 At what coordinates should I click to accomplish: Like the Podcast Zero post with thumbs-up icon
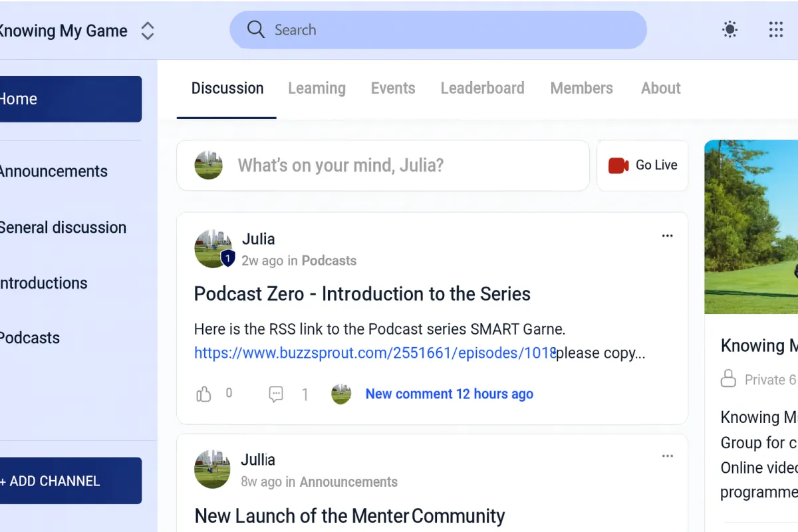tap(203, 394)
